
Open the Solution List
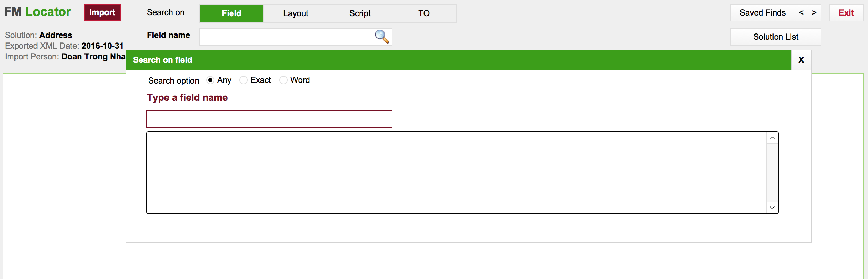click(776, 37)
